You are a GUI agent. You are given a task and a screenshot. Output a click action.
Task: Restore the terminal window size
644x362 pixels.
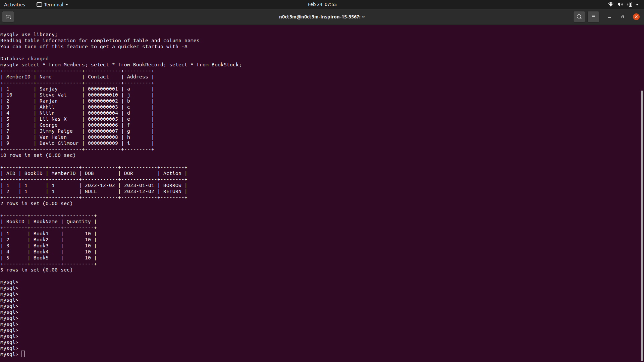[x=623, y=17]
